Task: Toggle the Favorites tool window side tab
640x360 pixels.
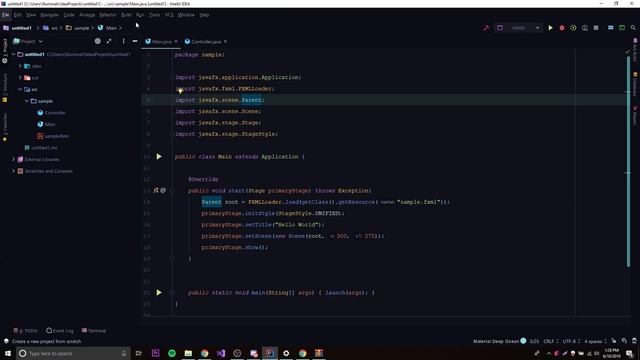Action: 4,127
